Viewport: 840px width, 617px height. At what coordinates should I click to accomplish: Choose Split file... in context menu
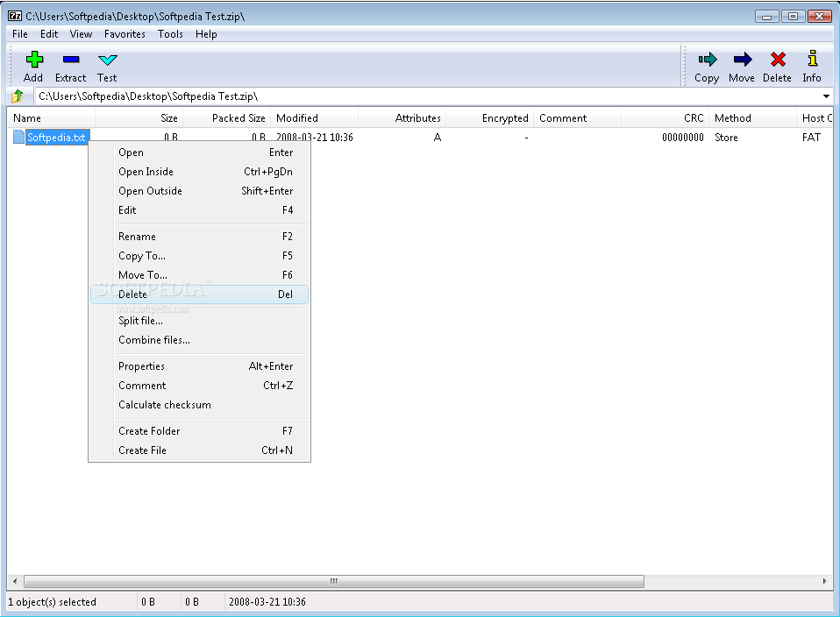(x=199, y=321)
